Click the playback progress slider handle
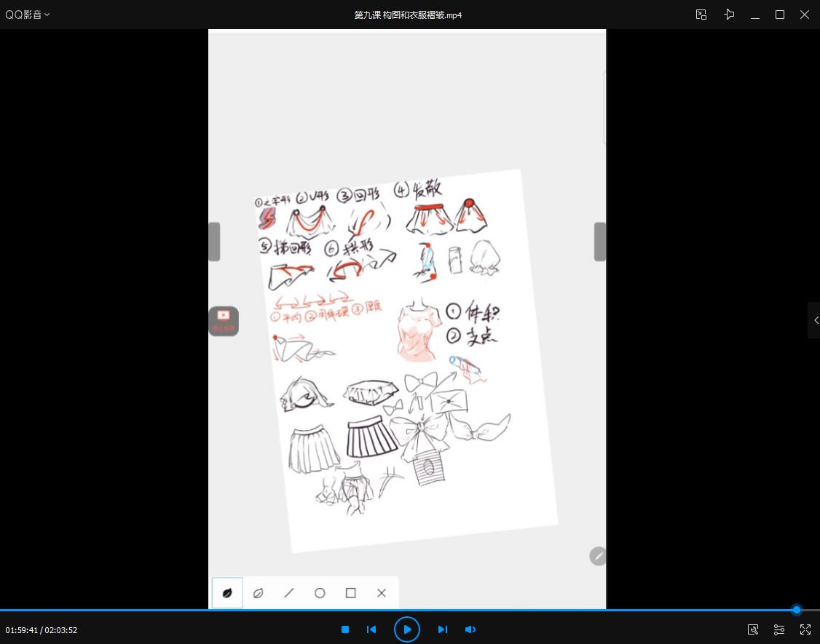Screen dimensions: 820x644 (x=796, y=610)
